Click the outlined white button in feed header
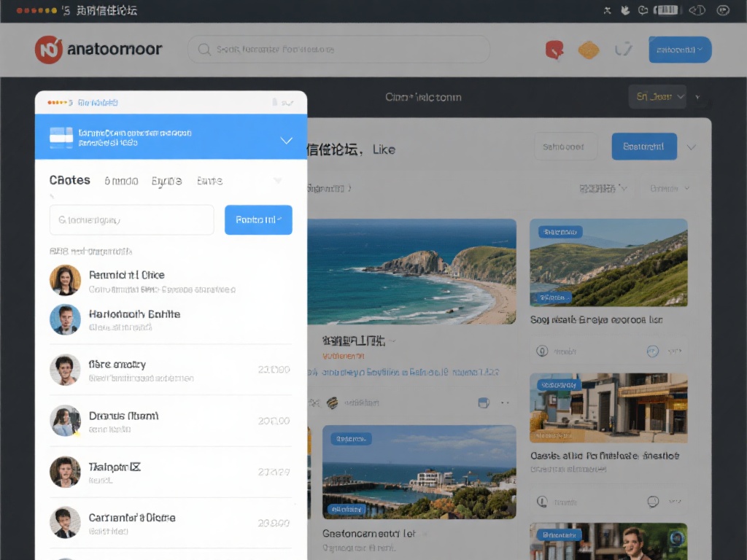The width and height of the screenshot is (747, 560). (x=565, y=147)
